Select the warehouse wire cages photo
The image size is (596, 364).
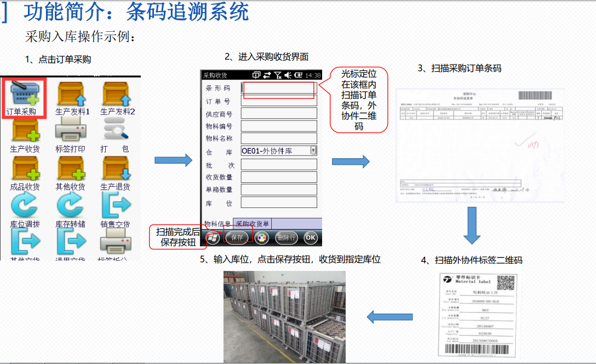click(285, 317)
